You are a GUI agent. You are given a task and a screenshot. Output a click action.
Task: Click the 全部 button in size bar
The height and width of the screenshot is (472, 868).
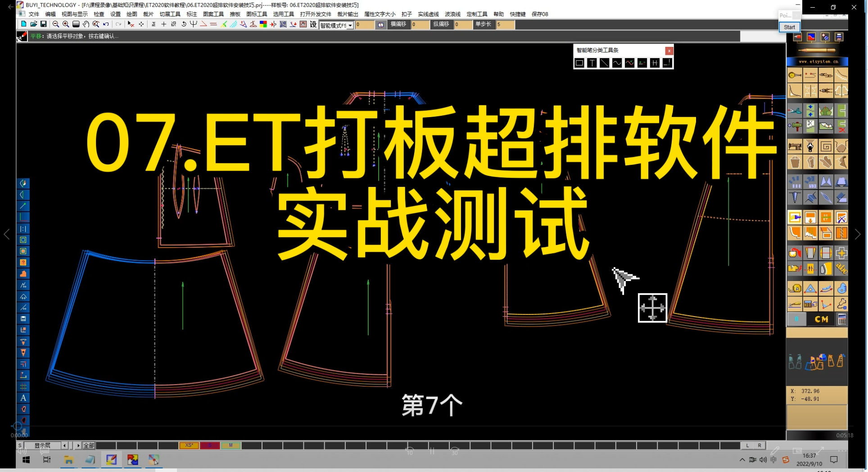coord(89,445)
